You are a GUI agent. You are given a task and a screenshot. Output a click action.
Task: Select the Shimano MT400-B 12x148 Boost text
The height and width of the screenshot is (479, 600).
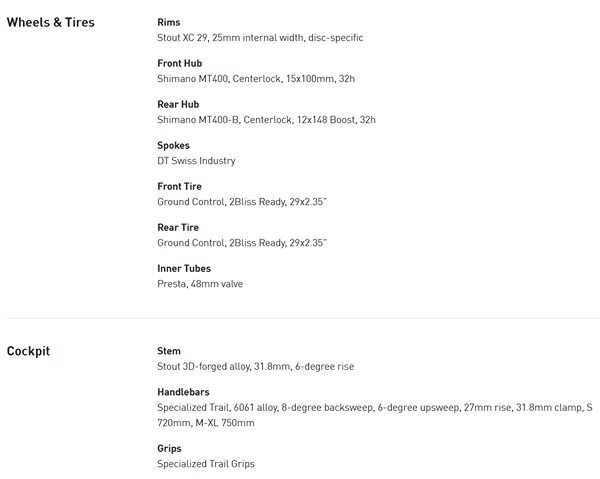266,120
